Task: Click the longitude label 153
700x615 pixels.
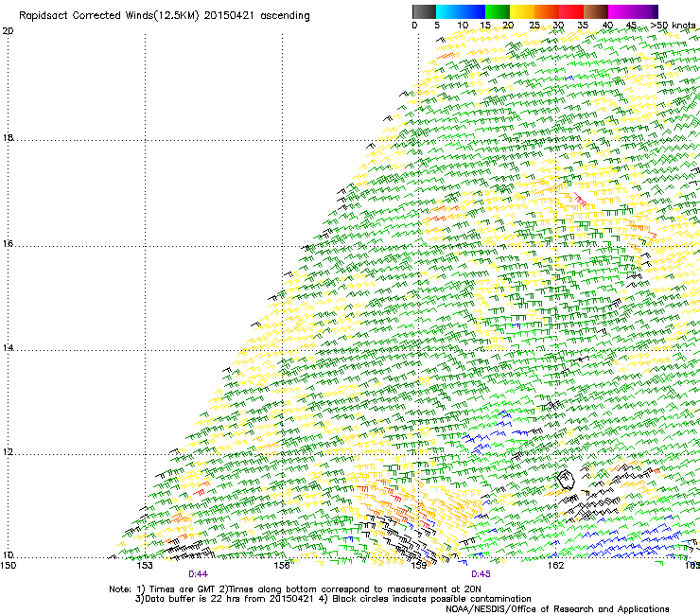Action: pos(145,566)
